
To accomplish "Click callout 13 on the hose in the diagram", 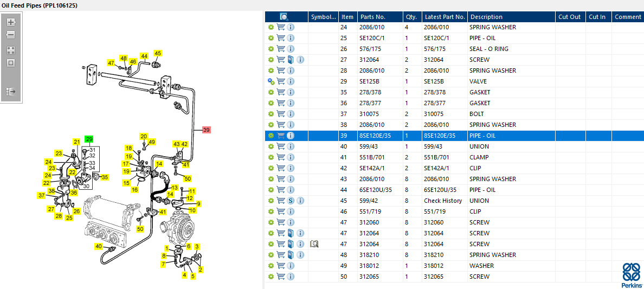I will [x=175, y=188].
